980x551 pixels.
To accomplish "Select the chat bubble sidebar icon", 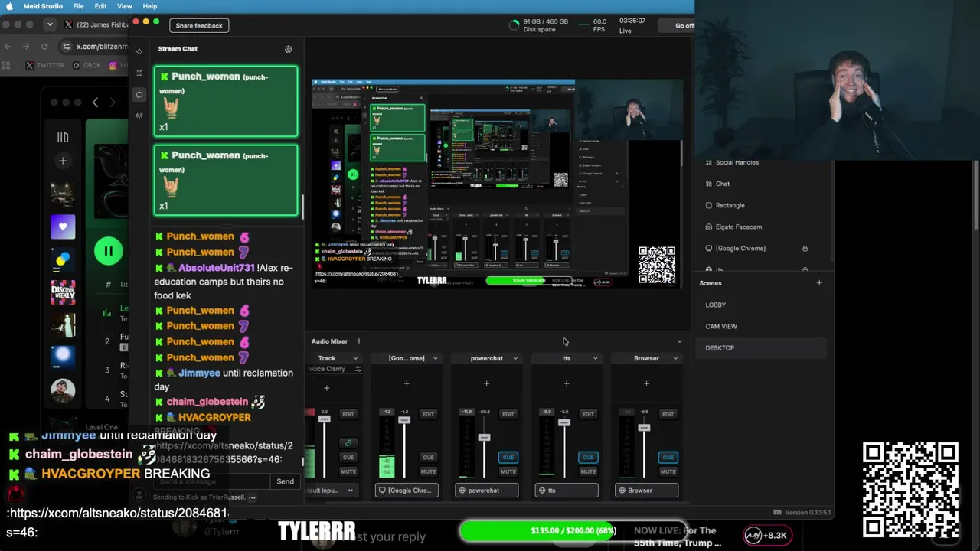I will [x=139, y=95].
